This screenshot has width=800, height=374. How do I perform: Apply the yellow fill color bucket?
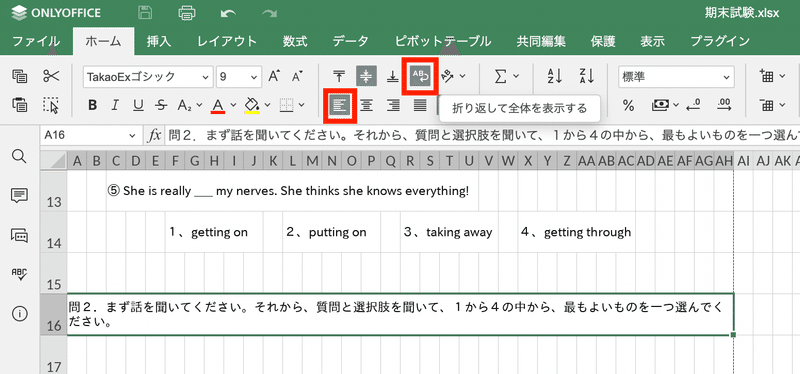[252, 106]
